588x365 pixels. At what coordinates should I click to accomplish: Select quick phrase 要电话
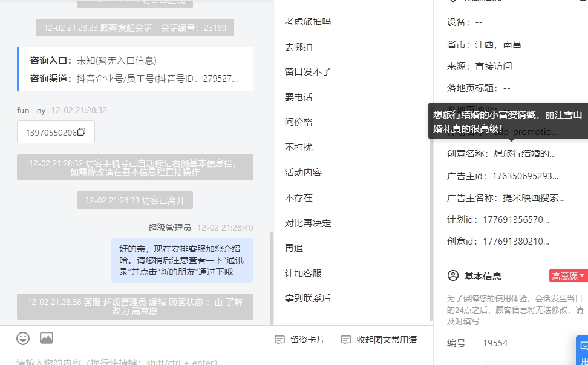point(298,97)
